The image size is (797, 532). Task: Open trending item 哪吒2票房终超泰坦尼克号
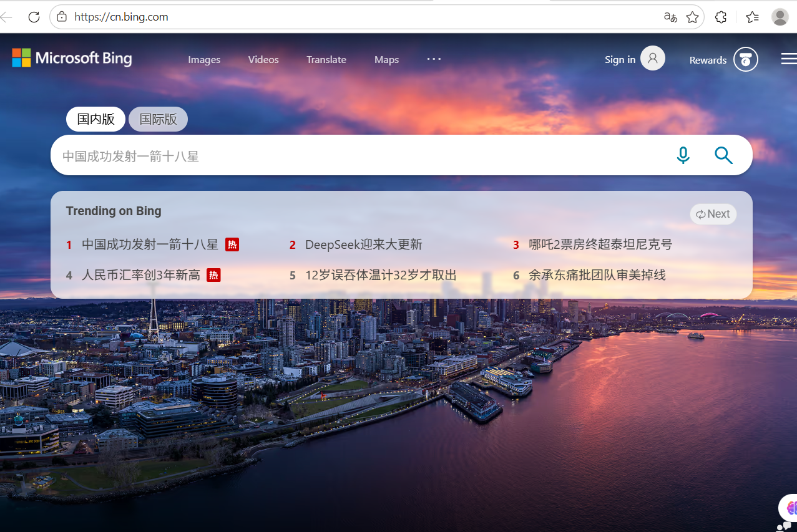(x=600, y=244)
